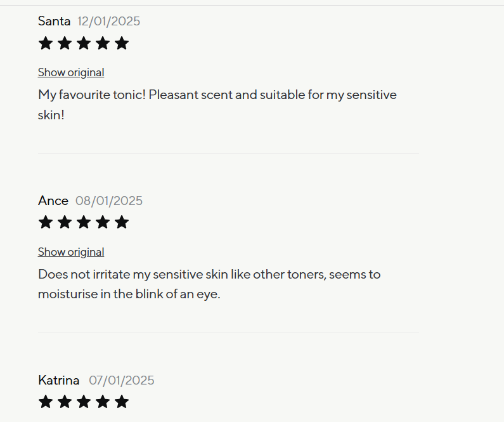Click the fifth star in Santa's rating
The width and height of the screenshot is (504, 422).
[122, 43]
